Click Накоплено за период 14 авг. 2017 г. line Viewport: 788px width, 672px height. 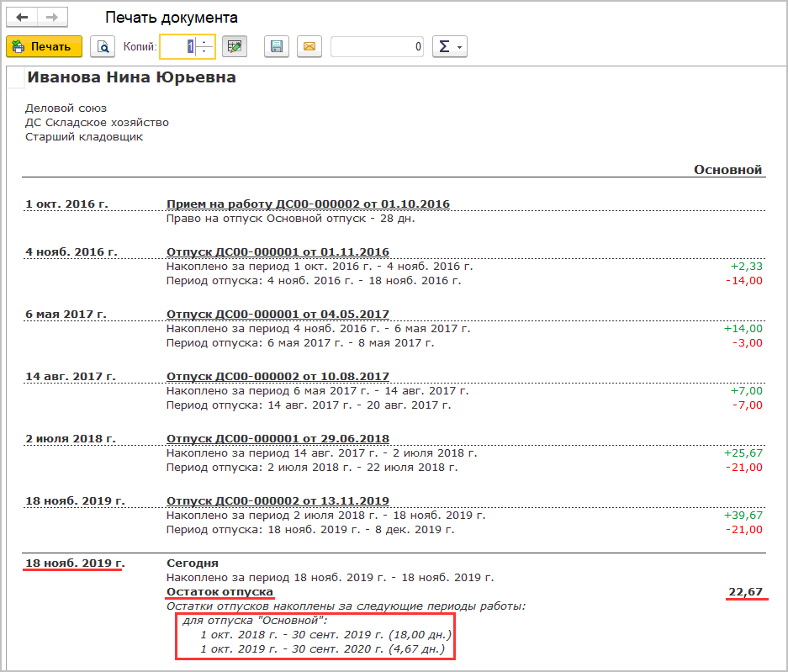tap(322, 453)
